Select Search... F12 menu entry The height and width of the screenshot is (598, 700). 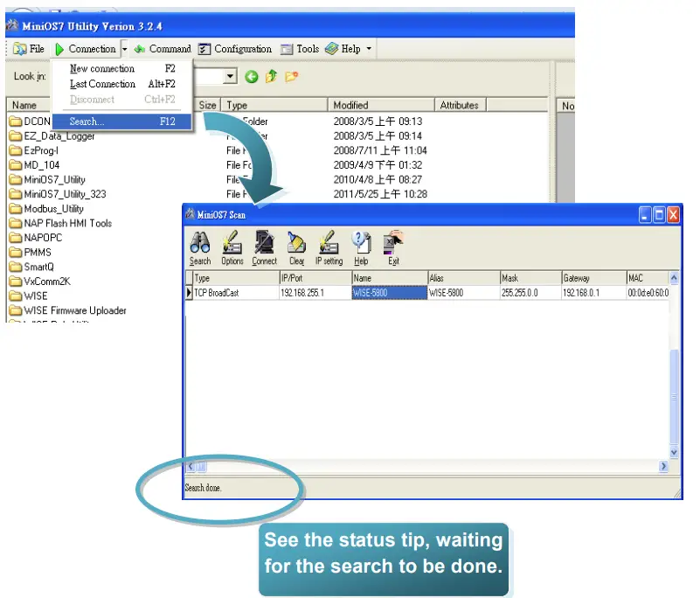(122, 122)
